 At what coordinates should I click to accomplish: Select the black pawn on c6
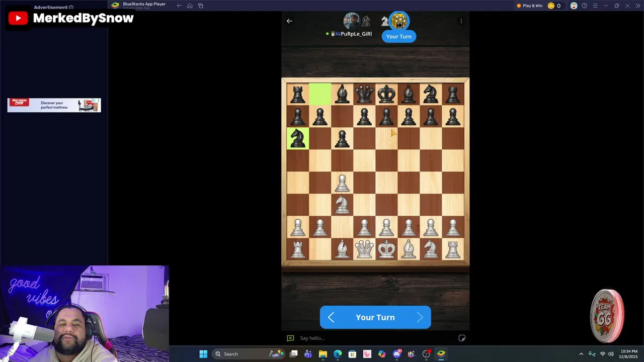342,138
